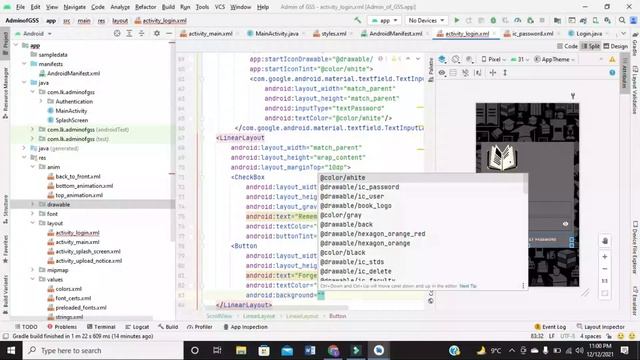The width and height of the screenshot is (640, 360).
Task: Open File Explorer from the taskbar
Action: click(x=241, y=351)
